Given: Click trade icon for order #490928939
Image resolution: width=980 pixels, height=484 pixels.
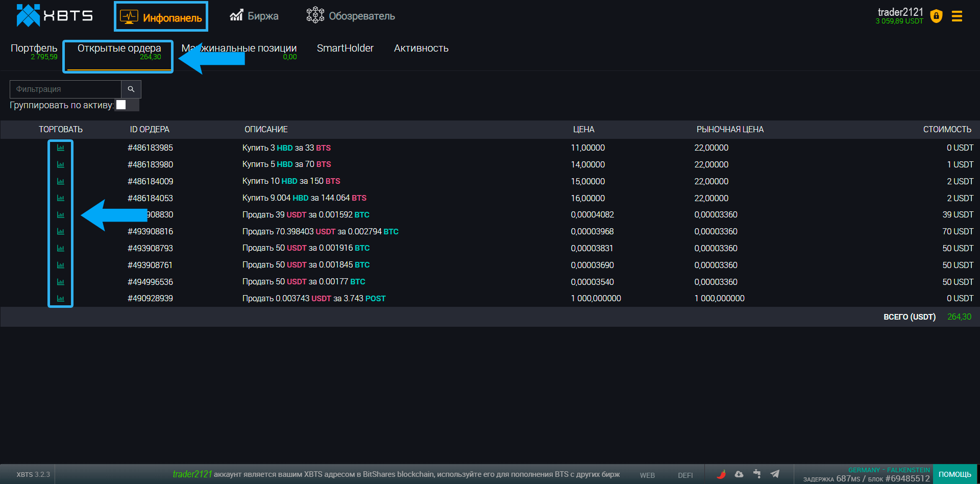Looking at the screenshot, I should (61, 299).
